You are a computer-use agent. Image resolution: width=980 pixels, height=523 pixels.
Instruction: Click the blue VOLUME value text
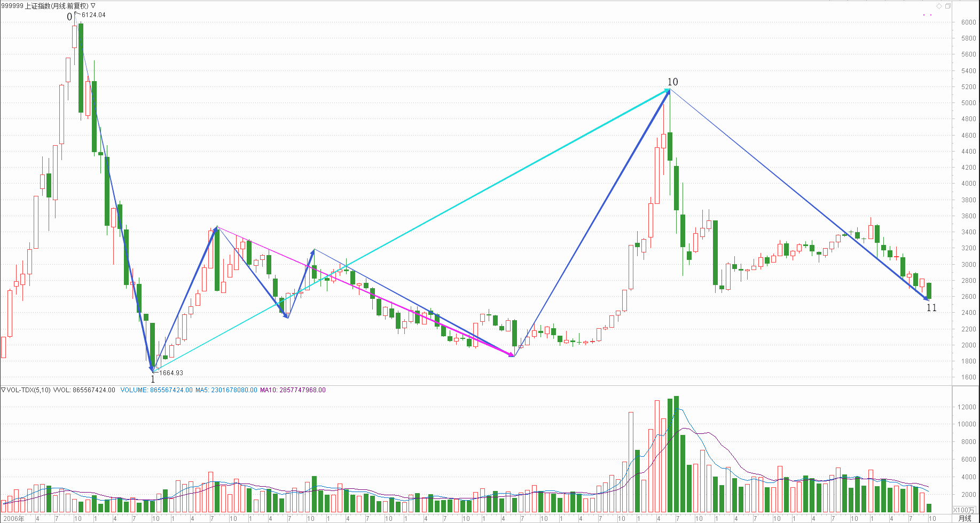pos(156,390)
